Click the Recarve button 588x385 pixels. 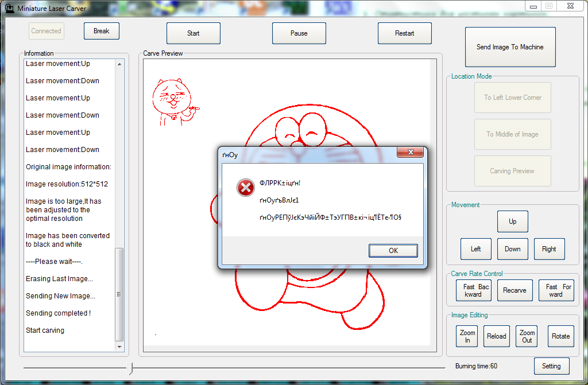[x=515, y=290]
